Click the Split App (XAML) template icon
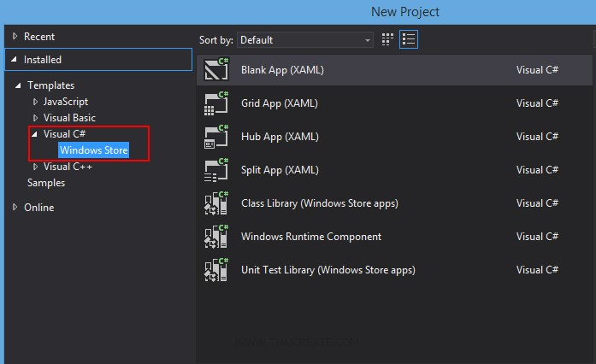The image size is (596, 364). 215,170
